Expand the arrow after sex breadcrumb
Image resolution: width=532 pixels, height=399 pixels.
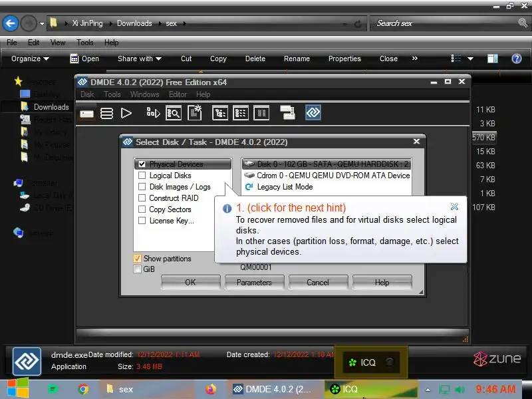(x=185, y=23)
